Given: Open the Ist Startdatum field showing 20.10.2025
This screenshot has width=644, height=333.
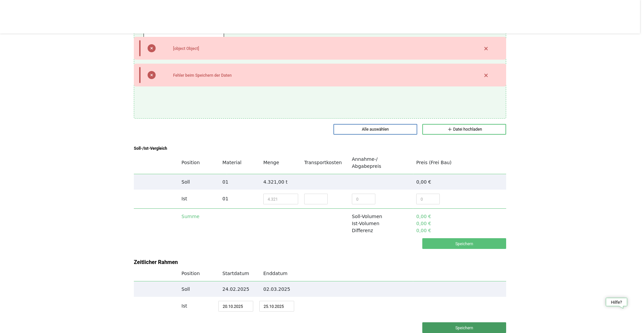Looking at the screenshot, I should [x=235, y=306].
